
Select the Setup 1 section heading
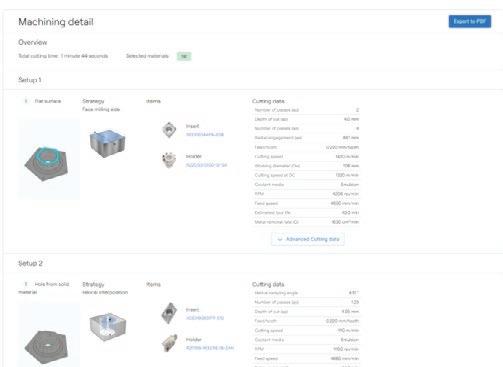click(30, 80)
